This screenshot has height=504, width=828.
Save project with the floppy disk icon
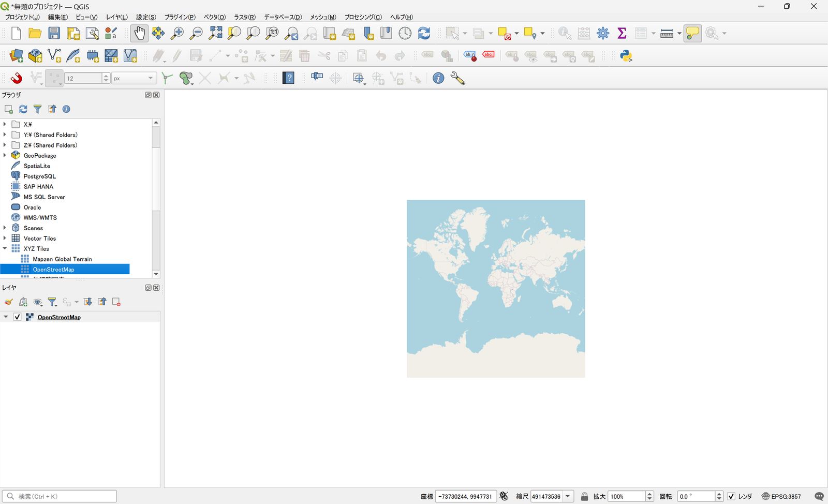click(54, 33)
